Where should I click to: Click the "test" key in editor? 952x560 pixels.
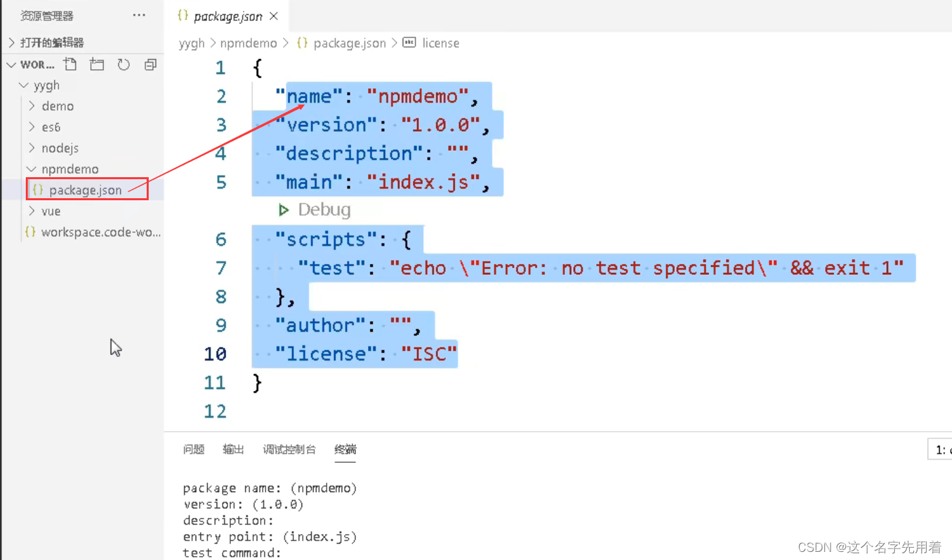333,268
